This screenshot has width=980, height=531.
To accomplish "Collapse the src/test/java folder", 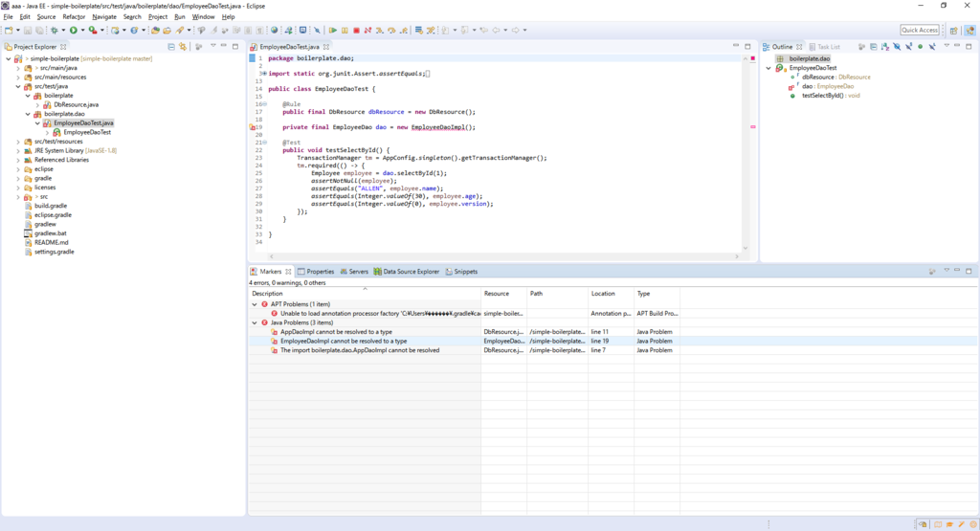I will 18,86.
